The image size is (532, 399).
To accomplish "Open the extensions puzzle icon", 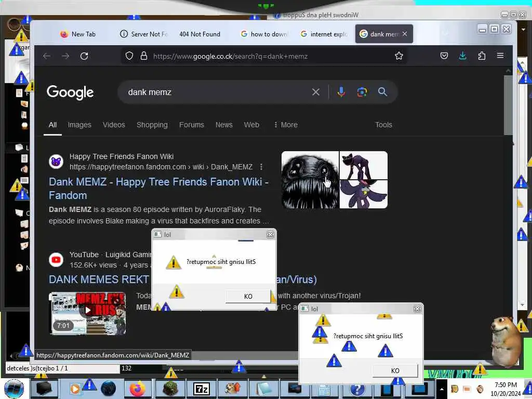I will [482, 56].
